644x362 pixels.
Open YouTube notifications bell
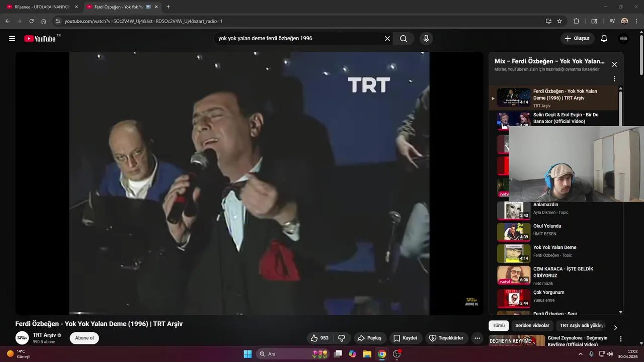click(x=604, y=39)
